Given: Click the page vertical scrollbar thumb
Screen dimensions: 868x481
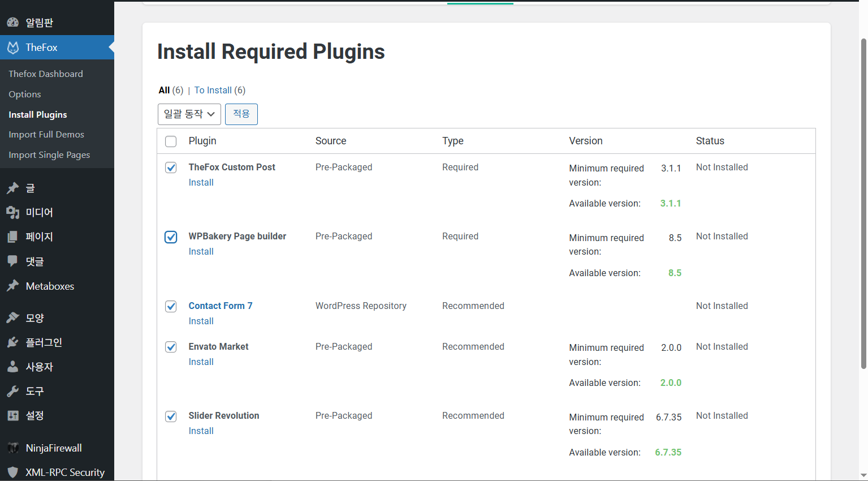Looking at the screenshot, I should point(863,204).
